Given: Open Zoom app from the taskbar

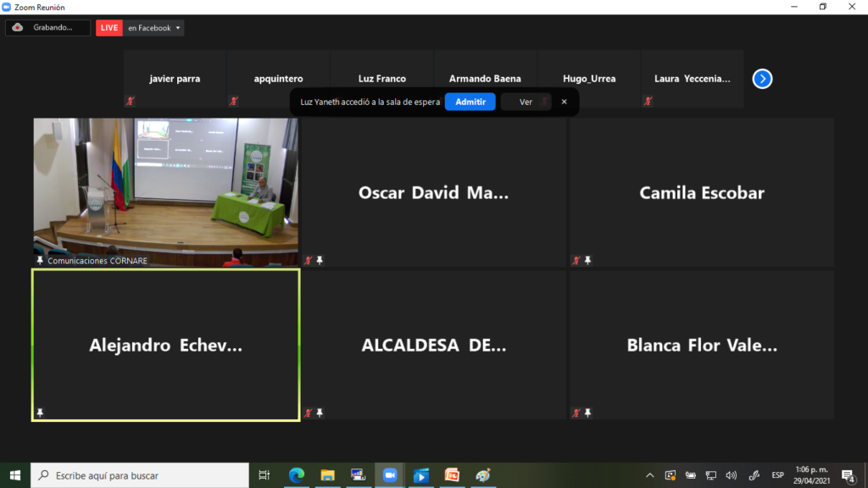Looking at the screenshot, I should point(390,475).
